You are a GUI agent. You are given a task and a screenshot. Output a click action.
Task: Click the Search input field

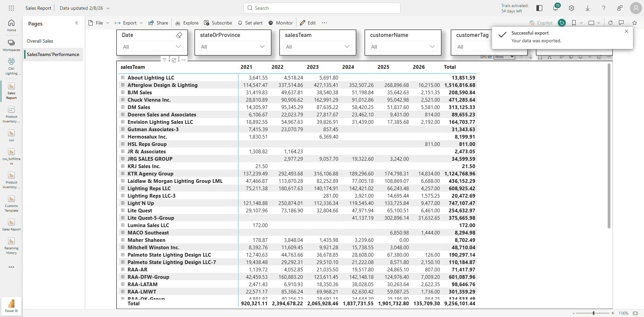tap(322, 8)
